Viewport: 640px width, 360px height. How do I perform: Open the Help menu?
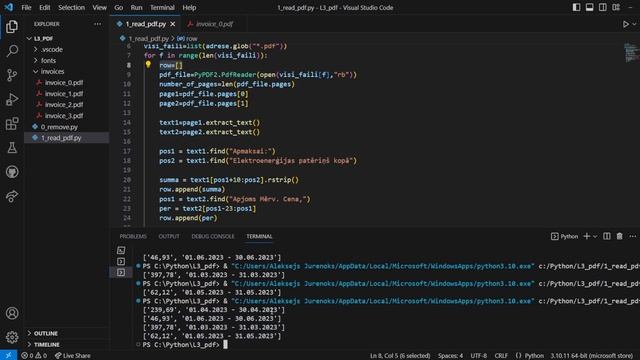189,7
